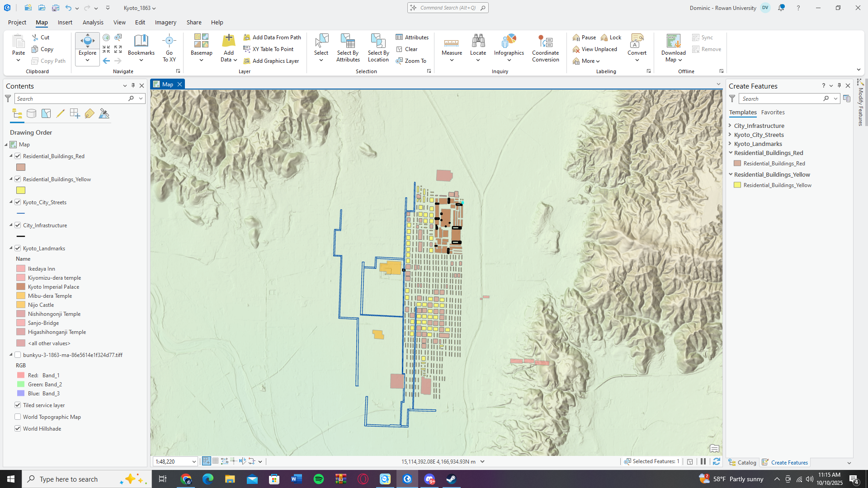This screenshot has width=868, height=488.
Task: Click the Download Map icon
Action: tap(673, 41)
